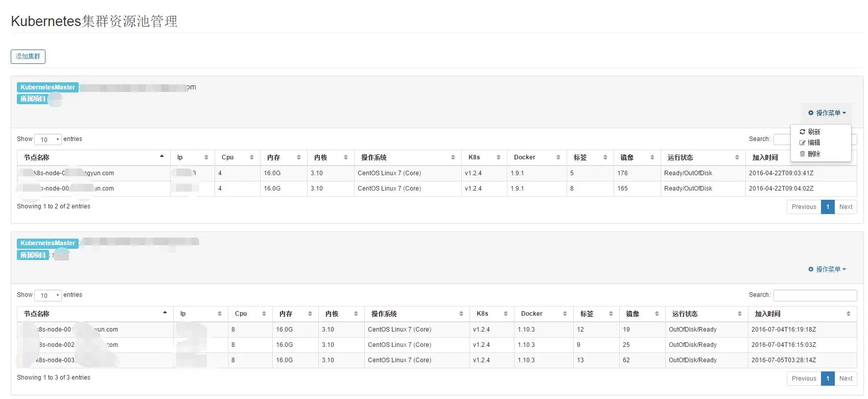Click image count 62 cell
Image resolution: width=868 pixels, height=399 pixels.
coord(642,360)
